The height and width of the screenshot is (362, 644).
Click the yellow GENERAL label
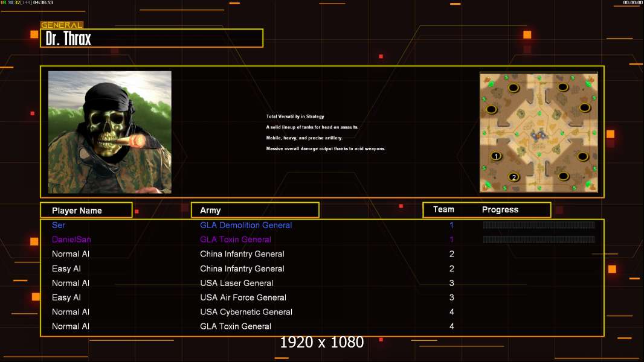click(x=62, y=25)
